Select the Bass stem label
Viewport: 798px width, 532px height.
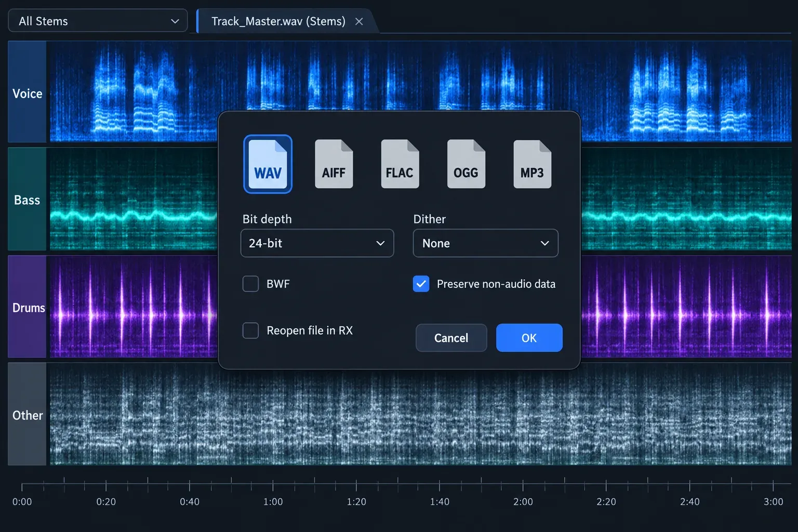point(28,200)
